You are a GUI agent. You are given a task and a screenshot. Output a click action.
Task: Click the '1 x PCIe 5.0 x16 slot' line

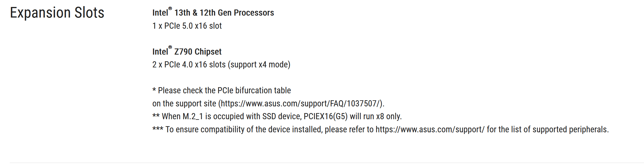tap(187, 26)
